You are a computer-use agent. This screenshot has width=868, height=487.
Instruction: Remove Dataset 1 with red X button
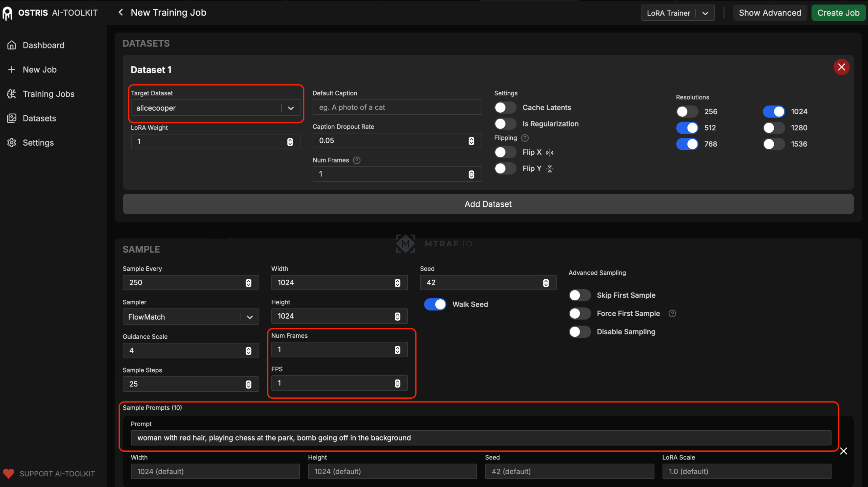841,67
